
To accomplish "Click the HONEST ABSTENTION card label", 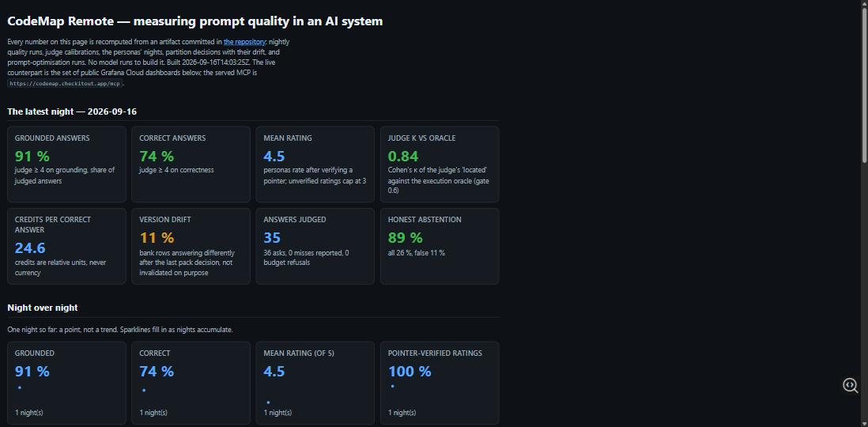I will point(425,219).
